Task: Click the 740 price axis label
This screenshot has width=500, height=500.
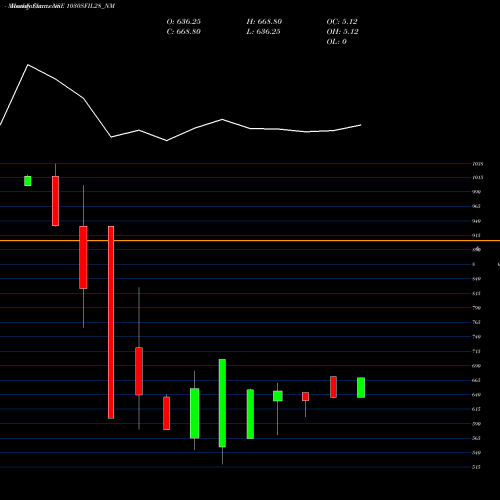Action: tap(477, 337)
